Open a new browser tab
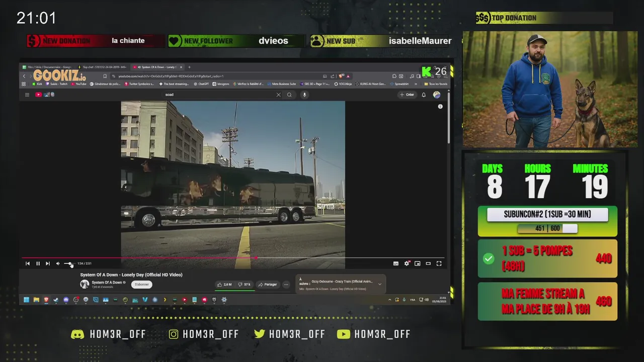The image size is (644, 362). click(x=189, y=67)
